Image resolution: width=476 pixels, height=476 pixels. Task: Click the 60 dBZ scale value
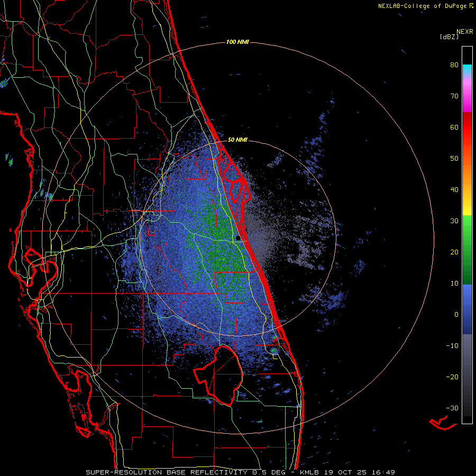(x=454, y=127)
